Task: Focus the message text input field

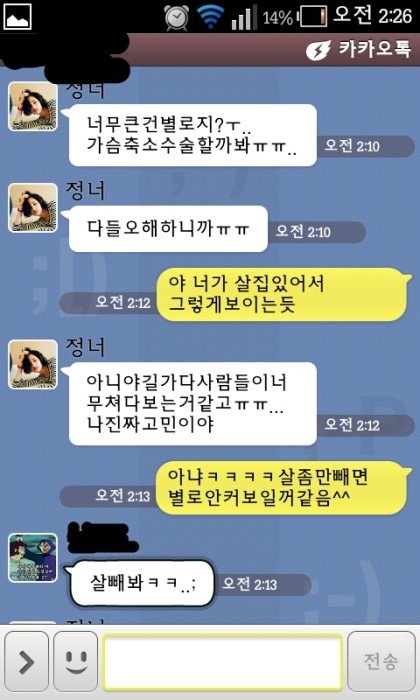Action: pos(223,661)
